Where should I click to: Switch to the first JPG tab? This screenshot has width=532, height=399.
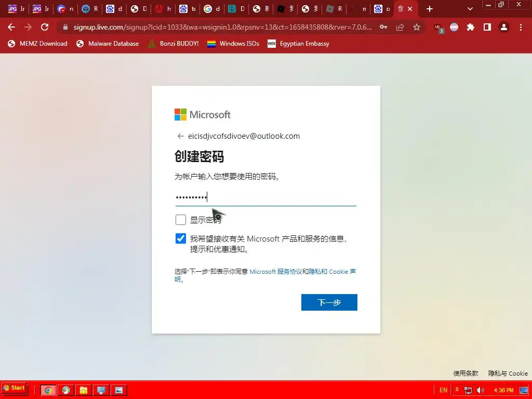[16, 9]
